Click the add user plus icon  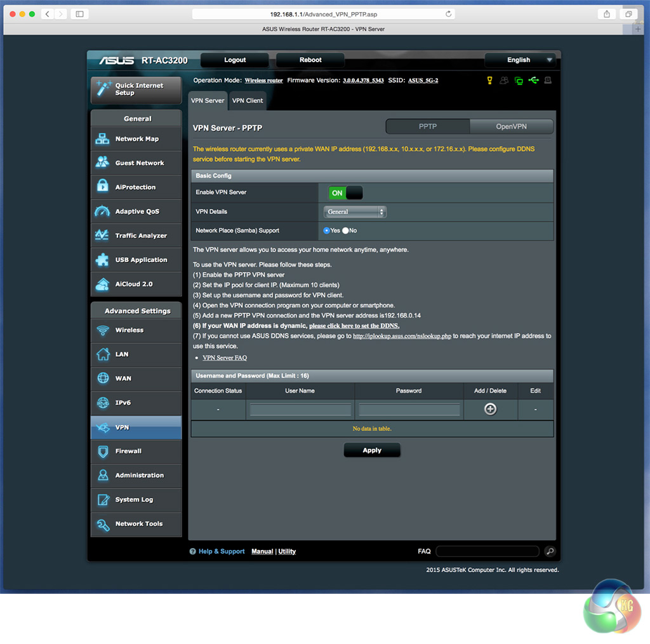tap(491, 409)
